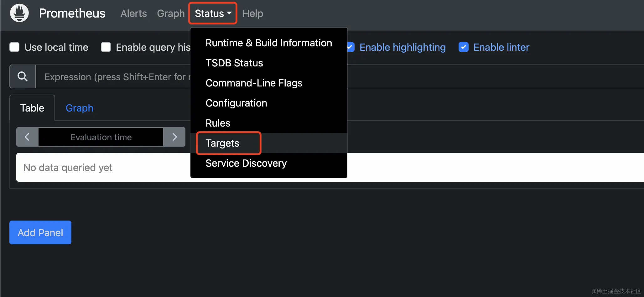Disable the Enable linter checkbox
The width and height of the screenshot is (644, 297).
(463, 47)
